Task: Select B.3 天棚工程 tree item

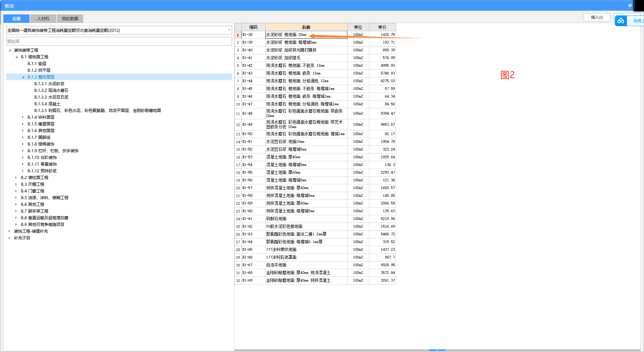Action: 33,184
